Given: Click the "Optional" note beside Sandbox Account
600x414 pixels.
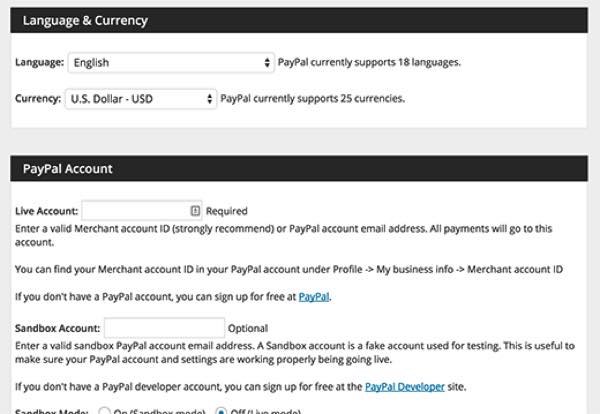Looking at the screenshot, I should point(248,328).
